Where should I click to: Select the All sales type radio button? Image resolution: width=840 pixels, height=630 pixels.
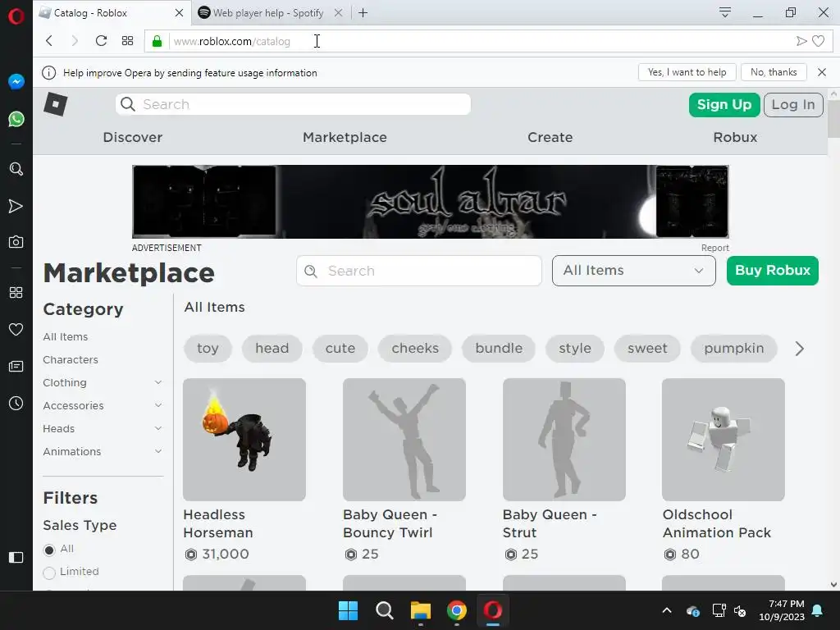pos(49,550)
